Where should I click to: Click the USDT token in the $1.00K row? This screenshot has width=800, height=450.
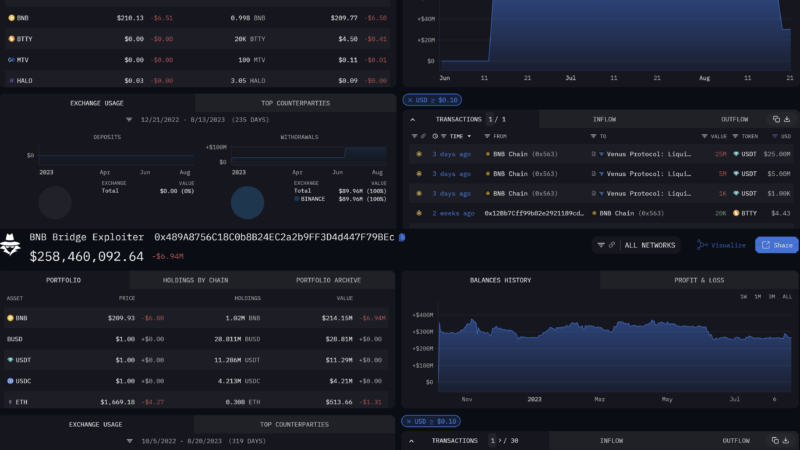[745, 194]
